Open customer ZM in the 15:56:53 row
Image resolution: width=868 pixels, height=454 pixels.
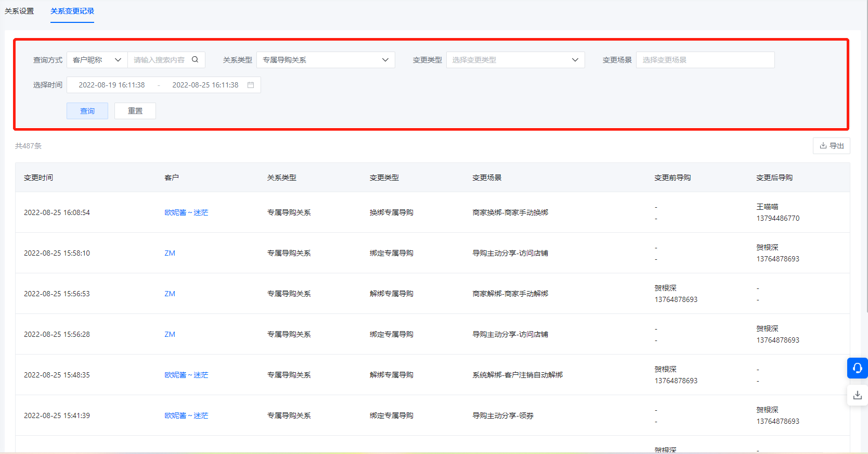click(x=170, y=294)
